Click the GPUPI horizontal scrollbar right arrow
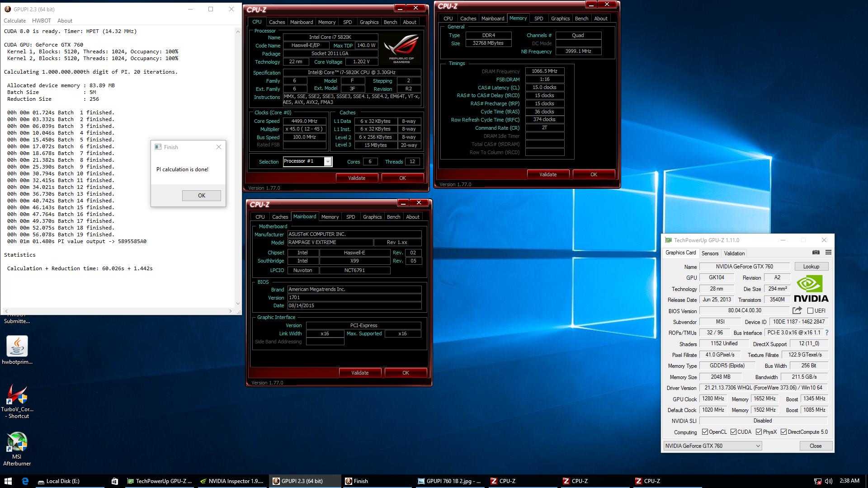This screenshot has width=868, height=488. (231, 311)
